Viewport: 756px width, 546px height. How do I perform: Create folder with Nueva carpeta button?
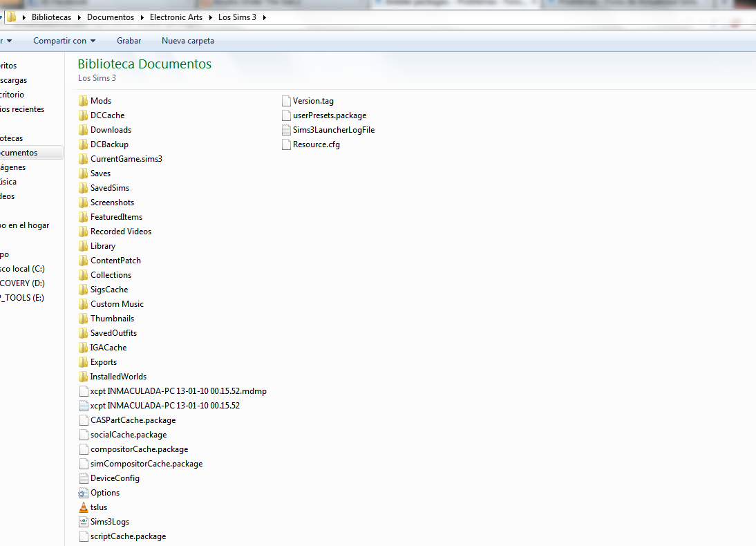[x=187, y=41]
